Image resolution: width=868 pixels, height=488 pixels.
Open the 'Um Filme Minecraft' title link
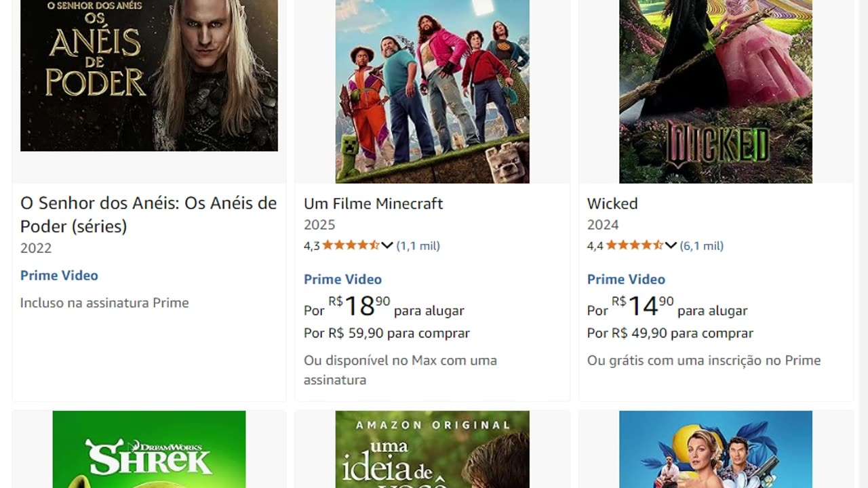(374, 203)
